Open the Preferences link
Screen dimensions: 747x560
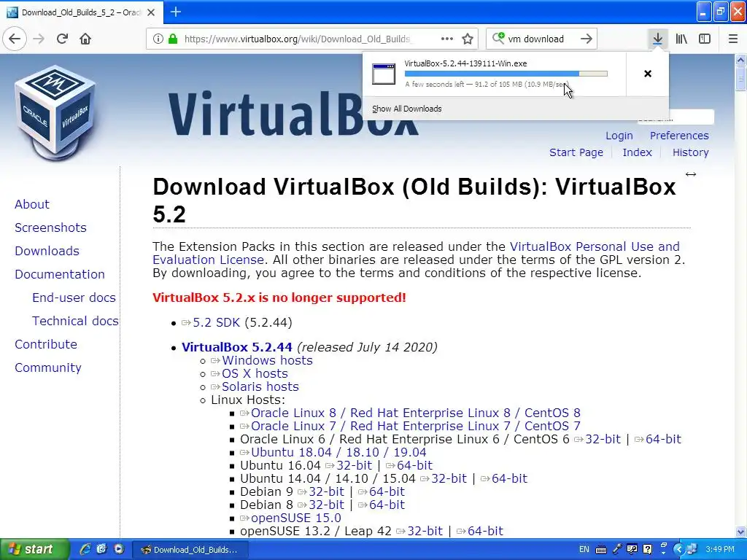pos(679,136)
